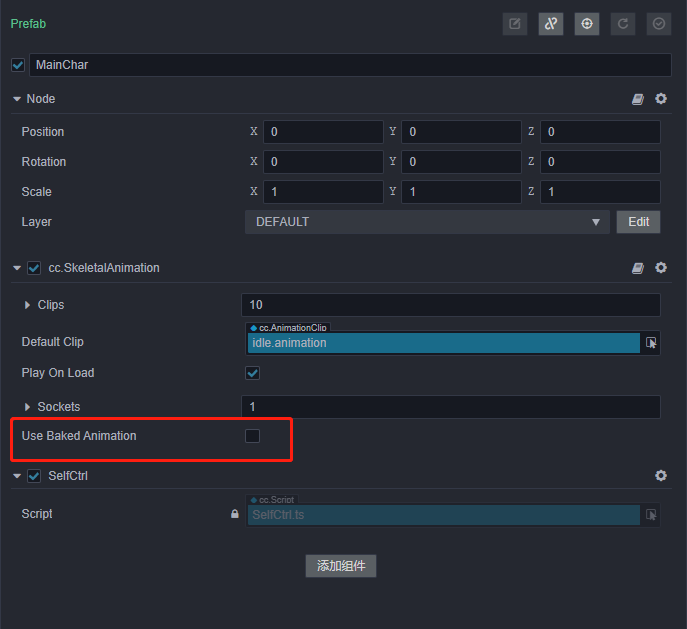Select the idle.animation Default Clip field
The width and height of the screenshot is (687, 629).
tap(444, 343)
